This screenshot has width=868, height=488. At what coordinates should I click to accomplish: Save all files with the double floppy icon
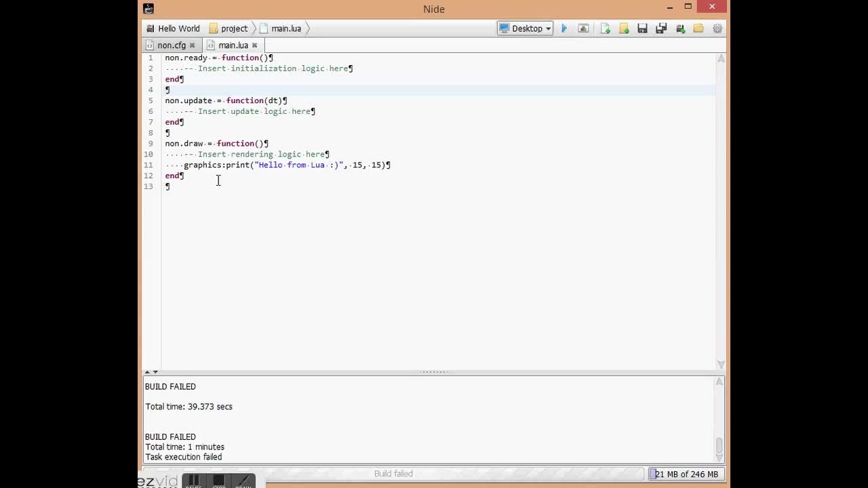tap(661, 28)
